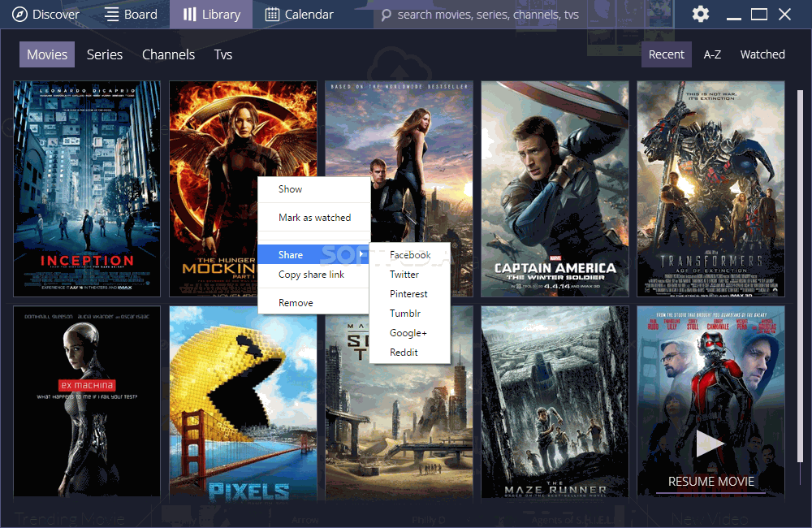Share to Pinterest
The width and height of the screenshot is (812, 528).
(x=409, y=294)
